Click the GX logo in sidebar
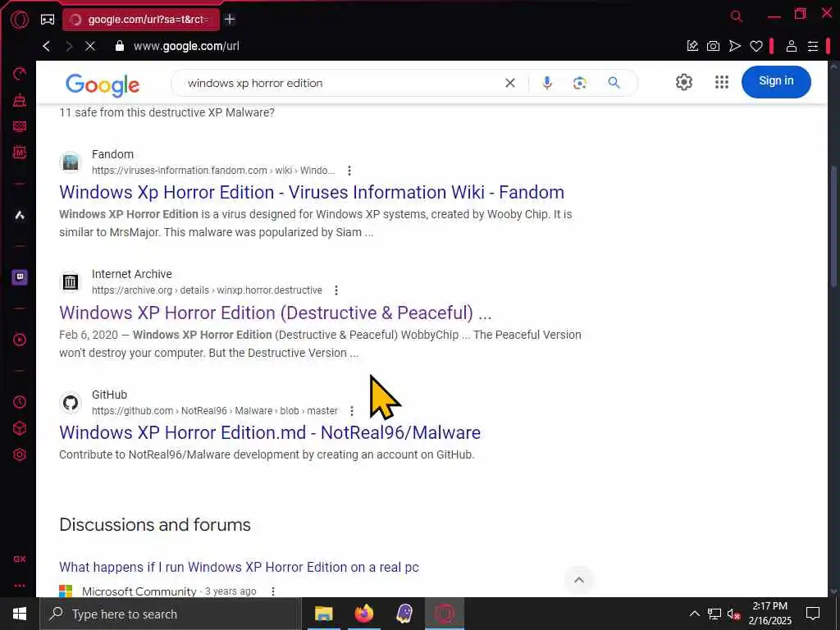The width and height of the screenshot is (840, 630). point(20,559)
